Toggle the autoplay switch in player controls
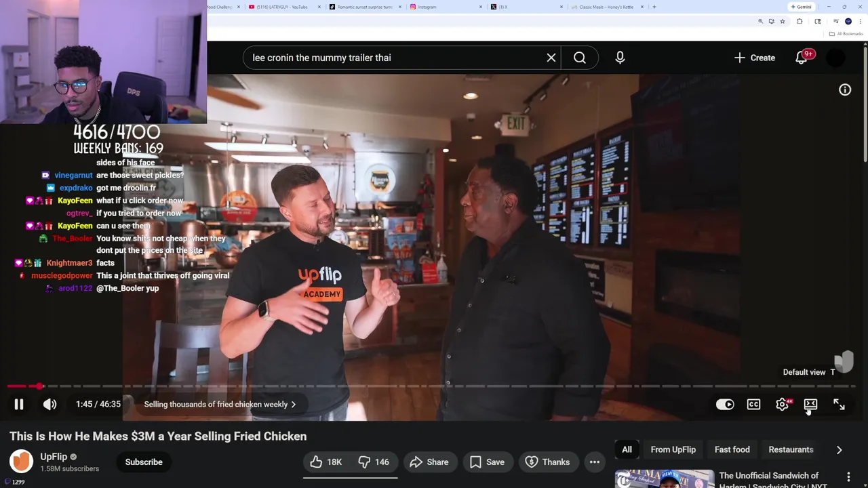This screenshot has height=488, width=868. coord(725,404)
